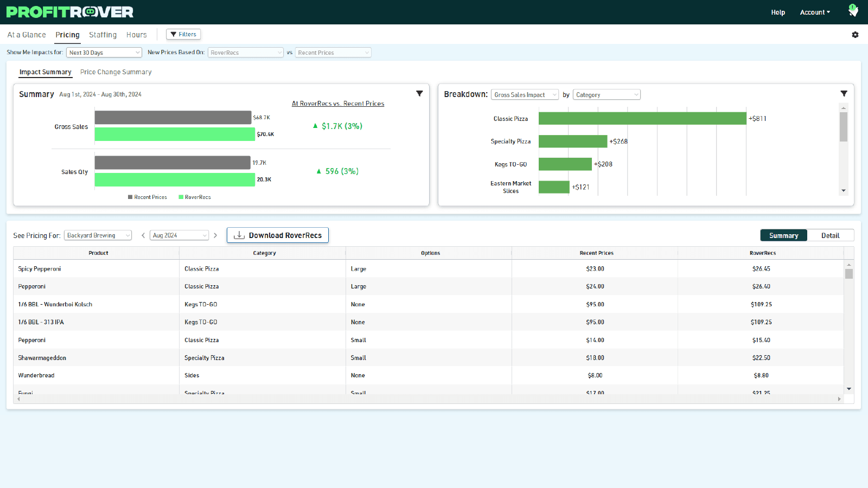Expand the Gross Sales Impact dropdown

pos(525,95)
